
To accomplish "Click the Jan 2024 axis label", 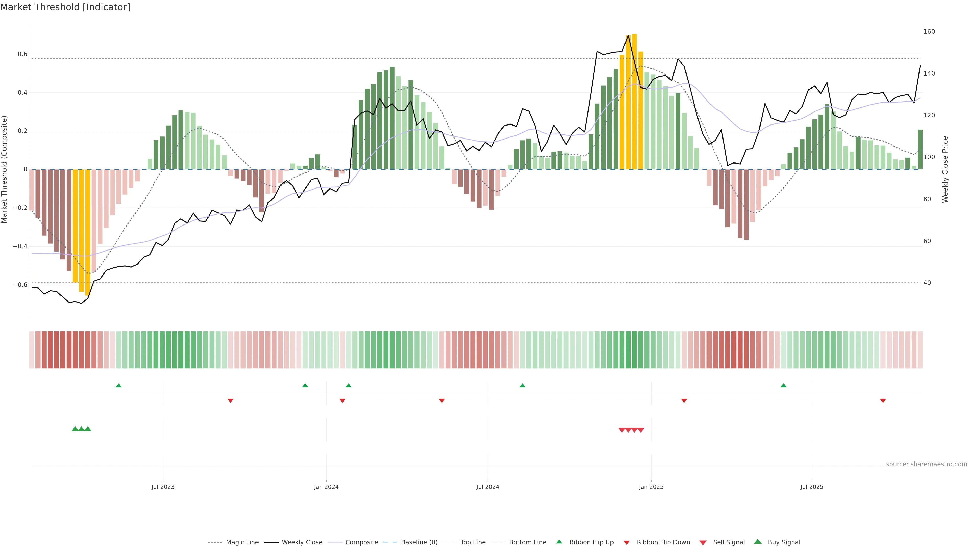I will (x=326, y=487).
